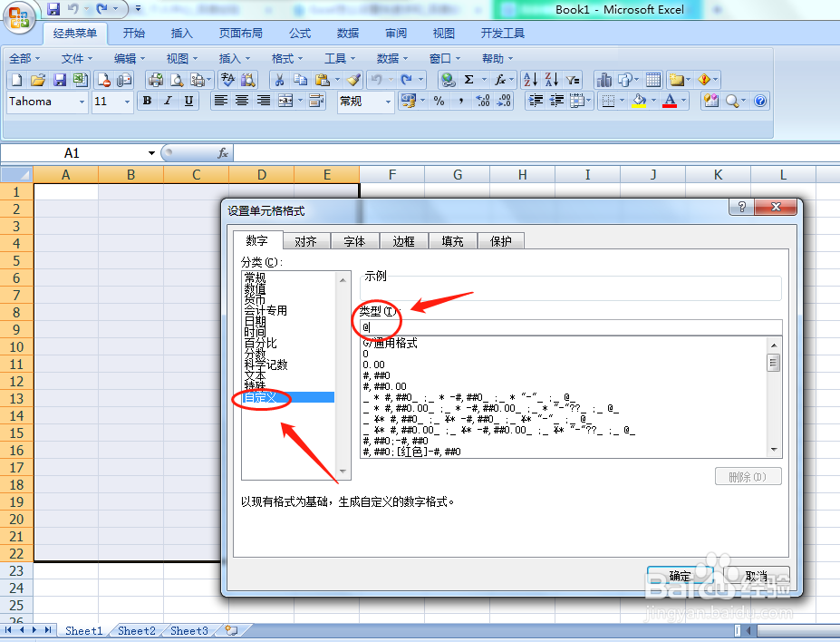Apply the Format Painter
840x642 pixels.
(x=352, y=80)
